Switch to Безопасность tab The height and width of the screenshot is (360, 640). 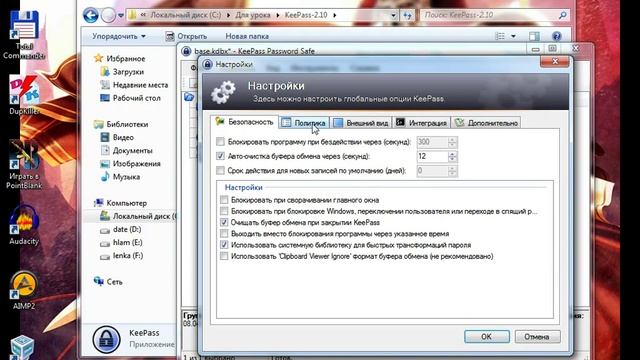(x=244, y=122)
